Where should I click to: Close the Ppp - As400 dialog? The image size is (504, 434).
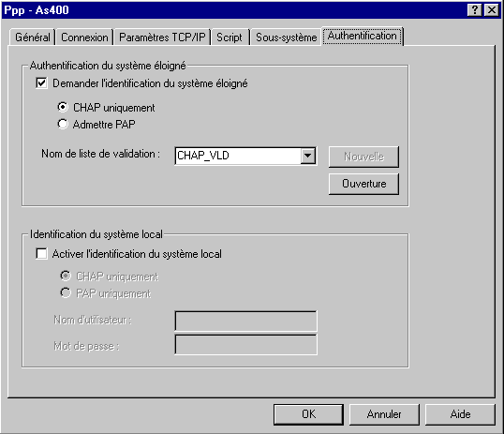(x=492, y=10)
